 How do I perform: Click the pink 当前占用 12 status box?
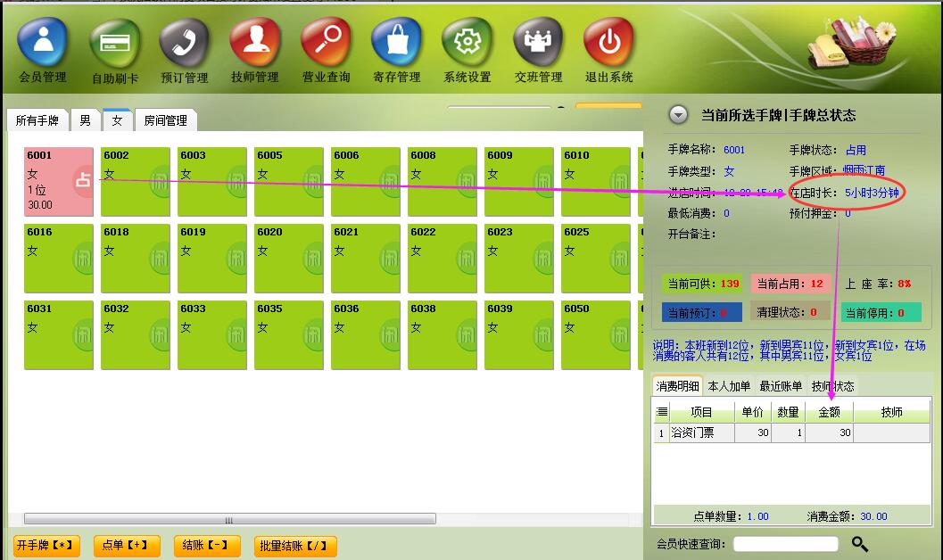[x=790, y=284]
